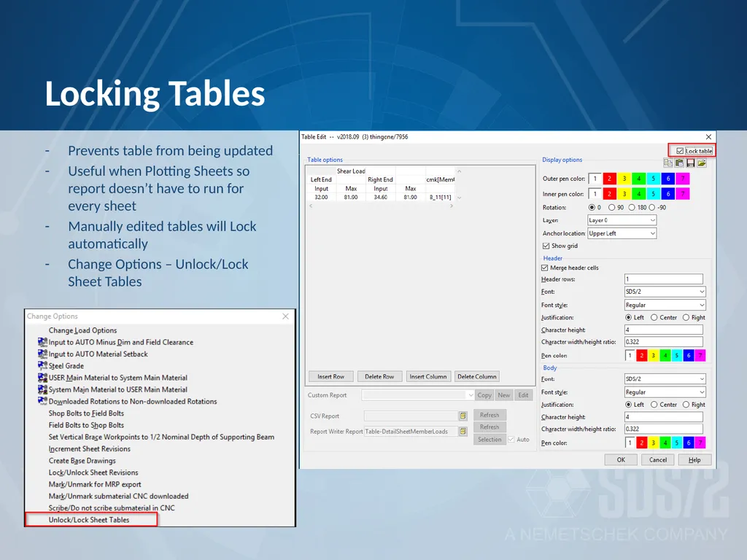Viewport: 747px width, 560px height.
Task: Click the Delete Row button
Action: [x=379, y=377]
